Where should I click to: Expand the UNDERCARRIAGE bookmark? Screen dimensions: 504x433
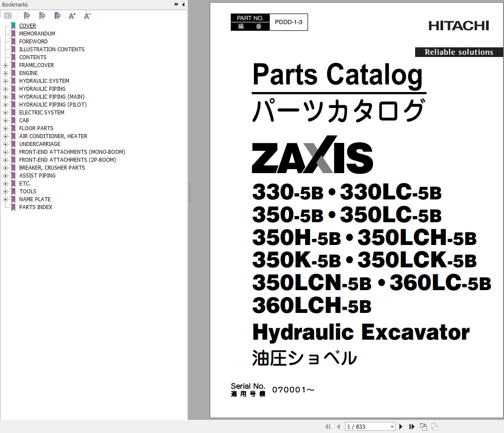pyautogui.click(x=5, y=144)
